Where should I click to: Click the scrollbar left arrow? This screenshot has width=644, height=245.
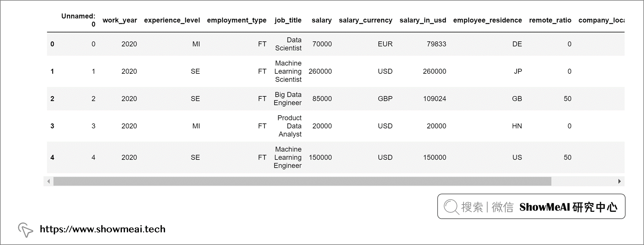(48, 181)
